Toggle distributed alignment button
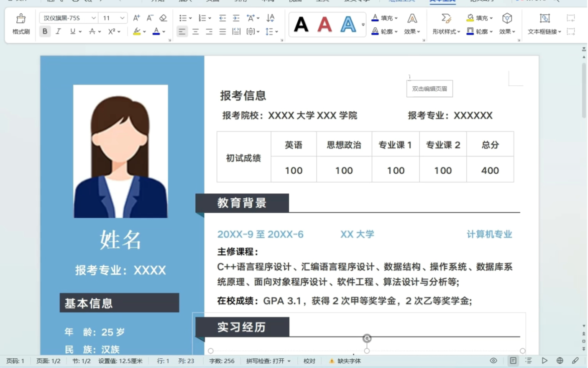The height and width of the screenshot is (368, 588). 236,31
